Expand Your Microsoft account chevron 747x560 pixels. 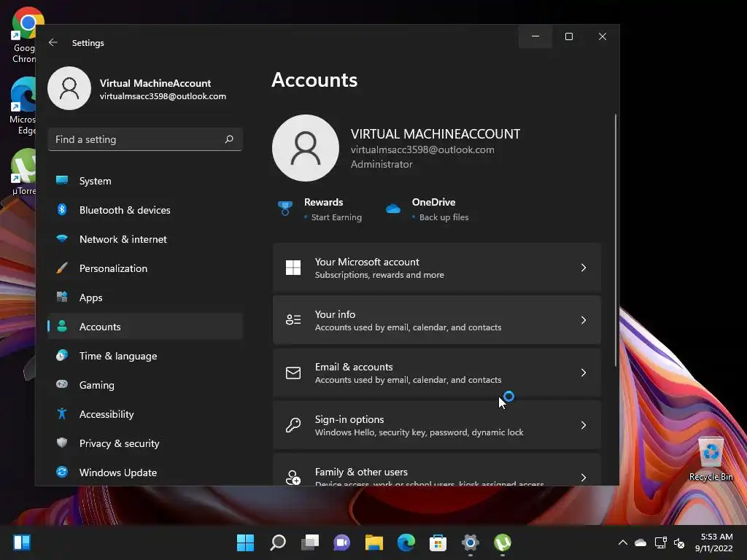pos(584,268)
